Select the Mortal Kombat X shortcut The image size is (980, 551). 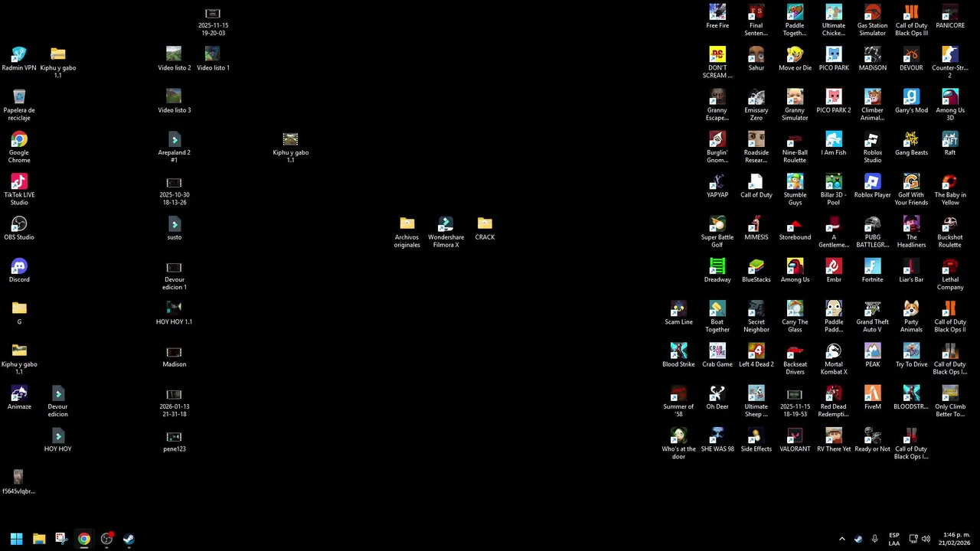[x=834, y=359]
